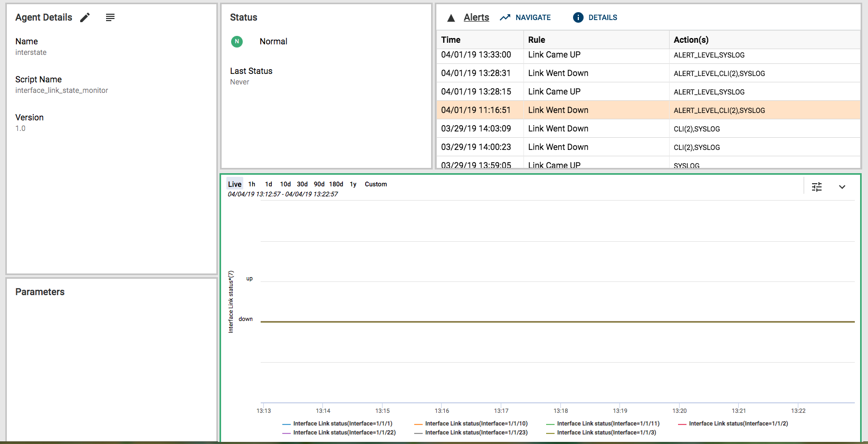Click the chart date range text

pos(283,194)
